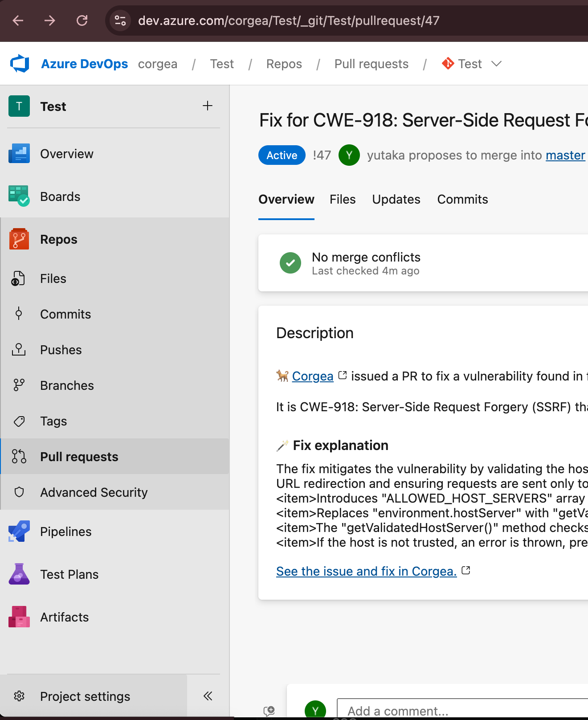
Task: Click the Project settings gear icon
Action: pyautogui.click(x=19, y=696)
